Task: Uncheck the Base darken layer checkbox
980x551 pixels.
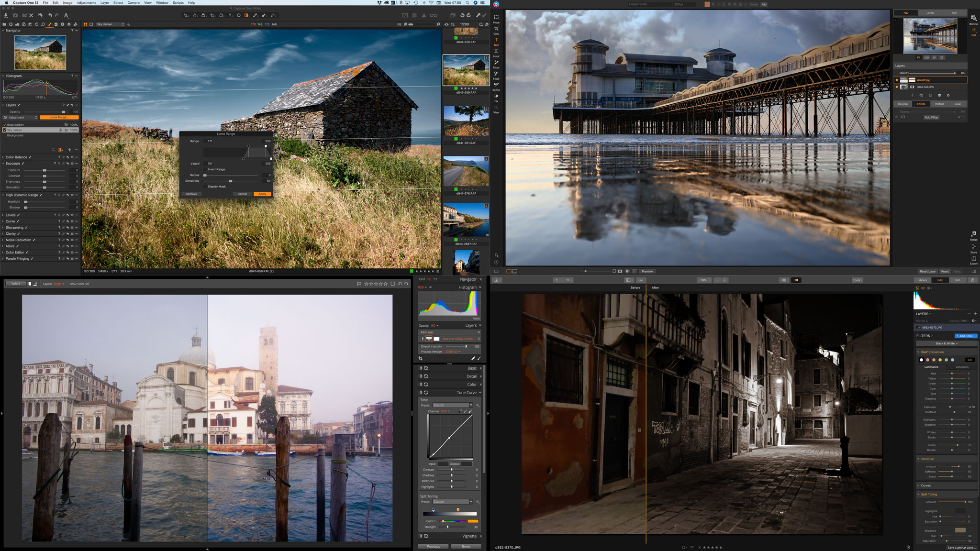Action: tap(5, 125)
